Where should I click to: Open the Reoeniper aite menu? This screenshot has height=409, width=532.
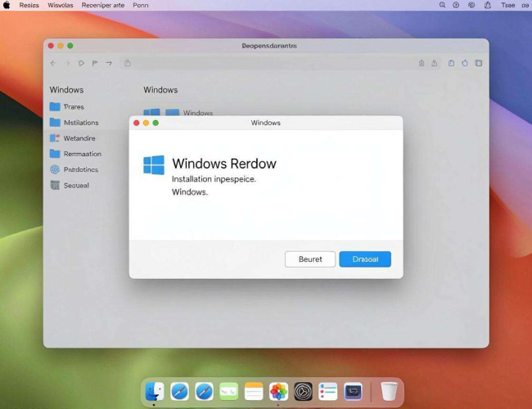click(x=103, y=5)
